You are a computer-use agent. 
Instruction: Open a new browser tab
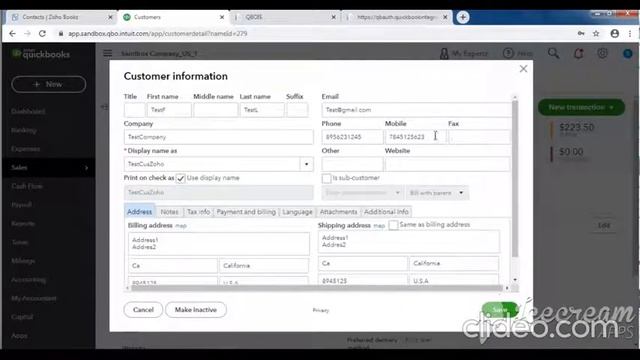[462, 17]
